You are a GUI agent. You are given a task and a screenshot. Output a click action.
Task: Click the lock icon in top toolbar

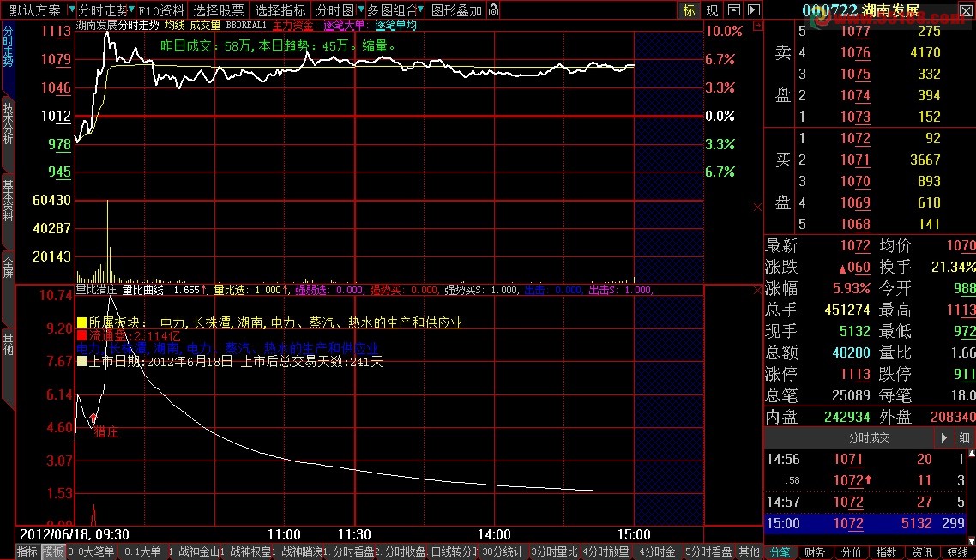tap(494, 10)
